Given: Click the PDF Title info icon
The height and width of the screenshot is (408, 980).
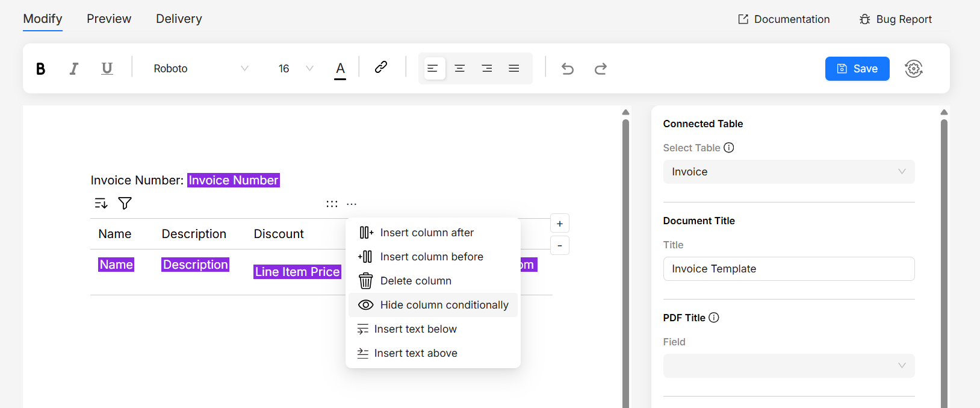Looking at the screenshot, I should (714, 318).
